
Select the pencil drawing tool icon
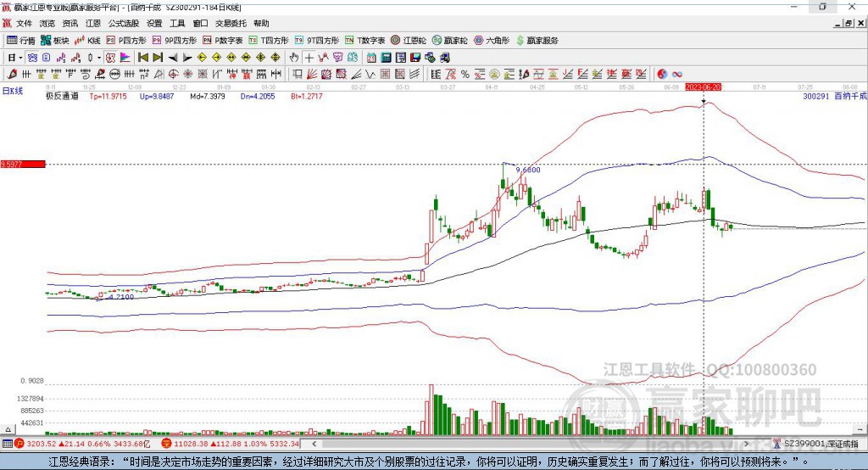point(12,75)
